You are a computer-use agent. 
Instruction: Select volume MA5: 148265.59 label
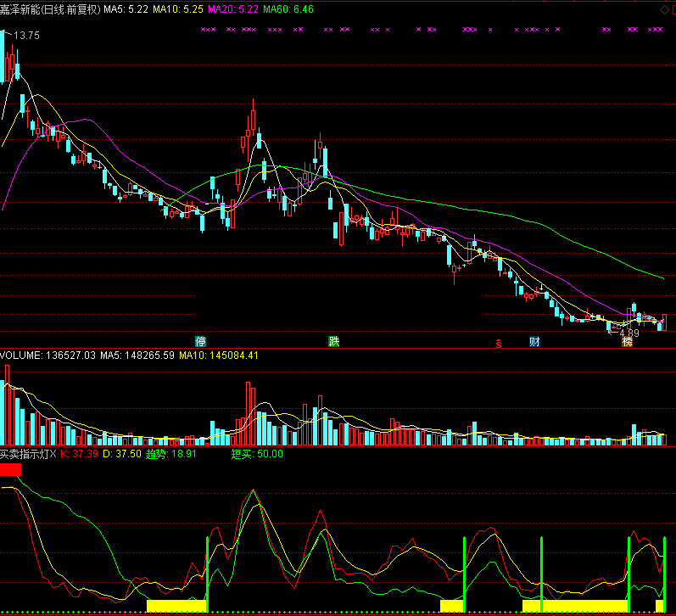137,356
